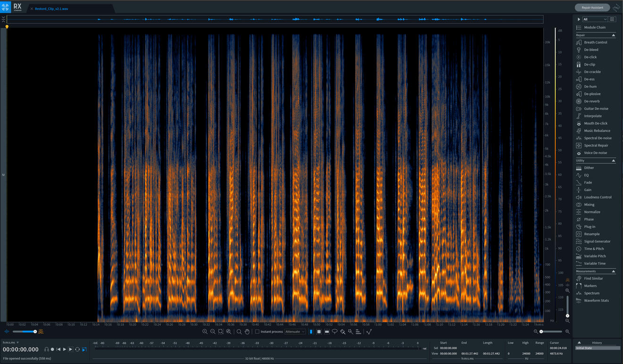Toggle loop playback
This screenshot has width=623, height=364.
77,349
